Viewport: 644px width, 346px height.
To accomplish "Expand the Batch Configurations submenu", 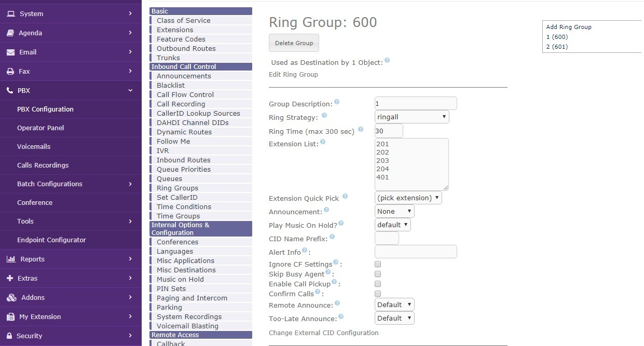I will (71, 184).
